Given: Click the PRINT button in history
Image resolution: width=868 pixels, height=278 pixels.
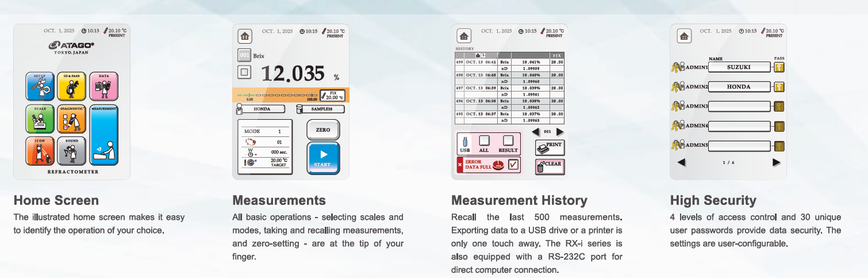Looking at the screenshot, I should pyautogui.click(x=550, y=147).
